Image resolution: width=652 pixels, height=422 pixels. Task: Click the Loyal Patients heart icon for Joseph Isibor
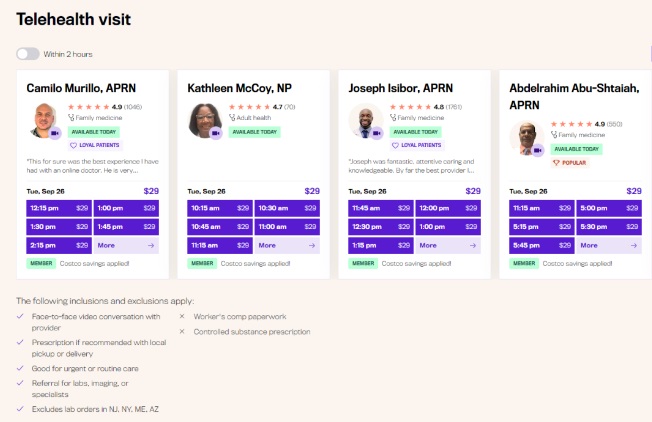(394, 145)
